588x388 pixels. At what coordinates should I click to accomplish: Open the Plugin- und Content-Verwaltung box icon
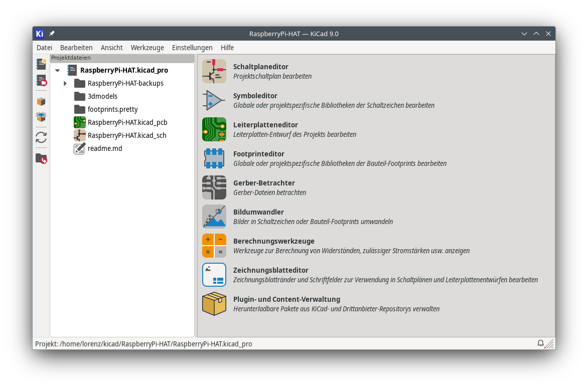[214, 304]
